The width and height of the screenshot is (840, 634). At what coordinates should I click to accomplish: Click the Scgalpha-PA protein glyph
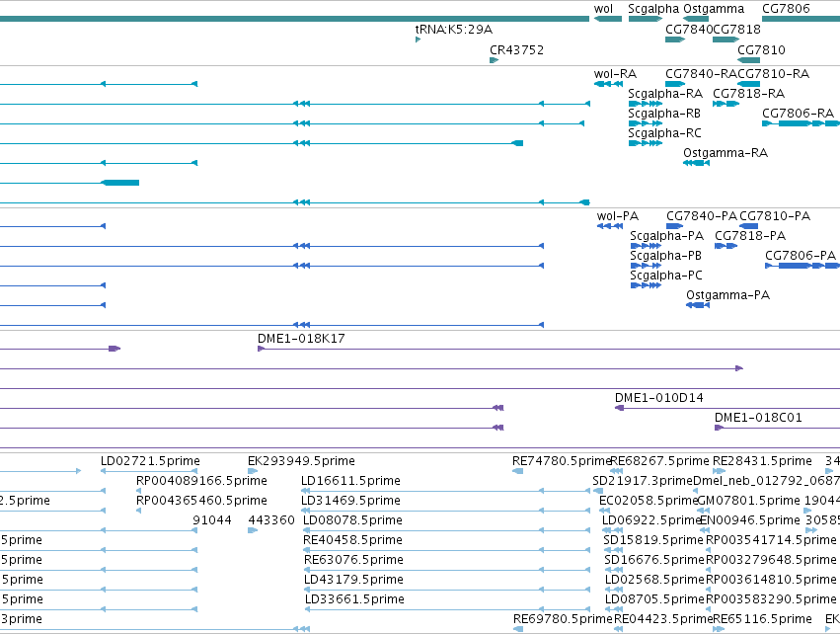click(647, 246)
